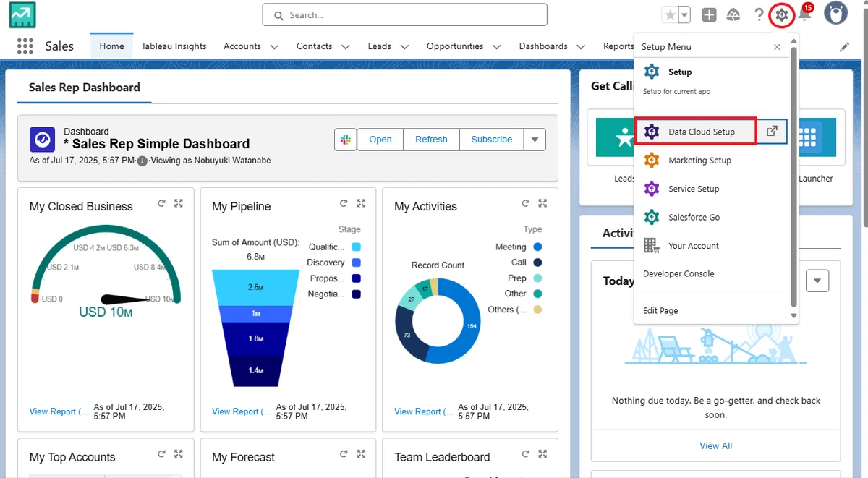Expand the My Activities component
Screen dimensions: 868x478
[543, 204]
